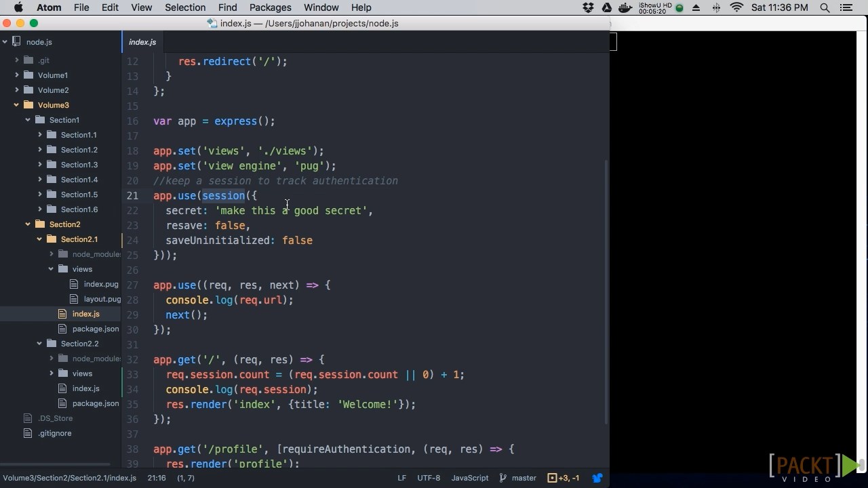Open the Wi-Fi status menu

[x=736, y=7]
